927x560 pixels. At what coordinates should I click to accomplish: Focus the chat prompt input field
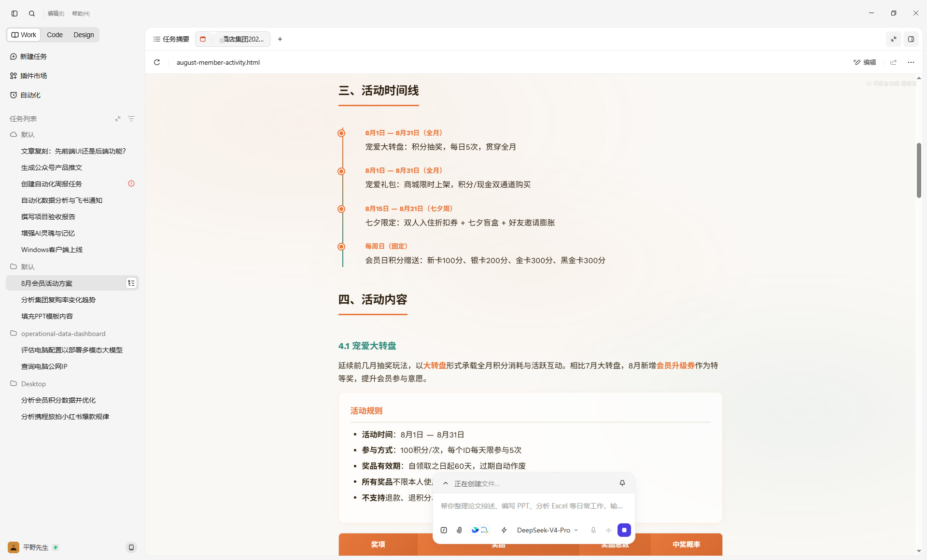(533, 506)
